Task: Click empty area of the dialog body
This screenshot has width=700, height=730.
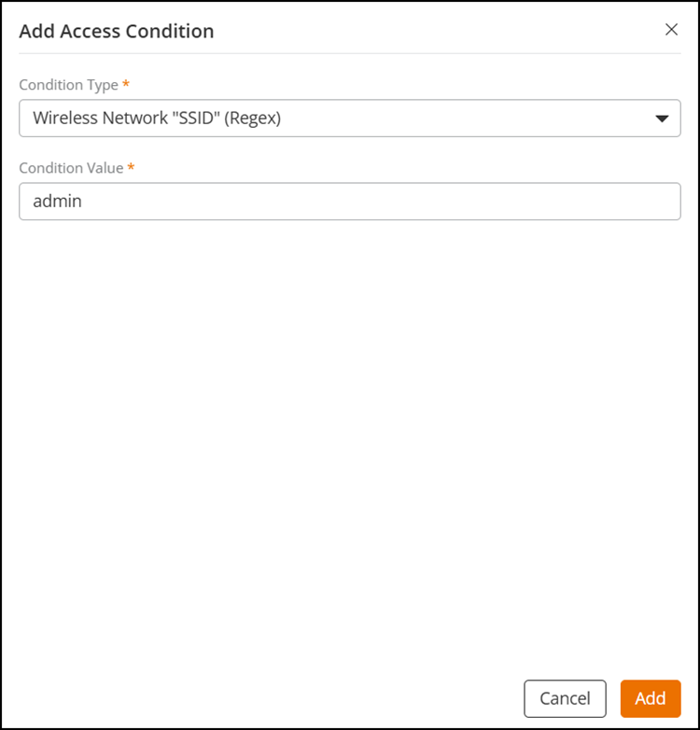Action: tap(350, 442)
